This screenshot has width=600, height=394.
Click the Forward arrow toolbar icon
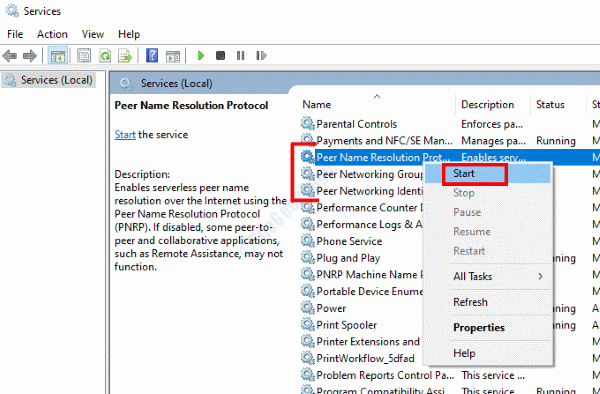click(30, 56)
